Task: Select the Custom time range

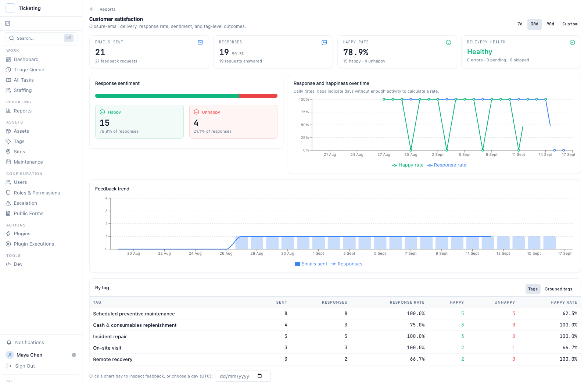Action: 570,24
